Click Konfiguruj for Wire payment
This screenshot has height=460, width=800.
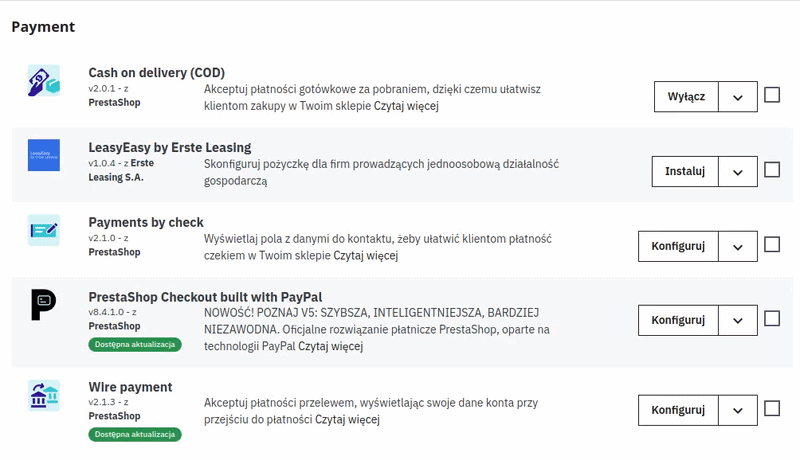coord(678,410)
